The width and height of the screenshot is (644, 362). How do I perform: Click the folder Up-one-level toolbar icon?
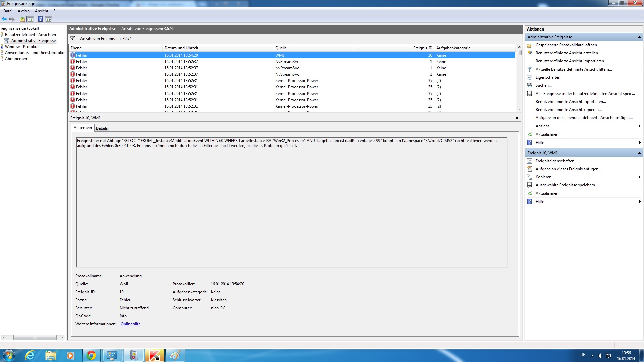(x=22, y=19)
